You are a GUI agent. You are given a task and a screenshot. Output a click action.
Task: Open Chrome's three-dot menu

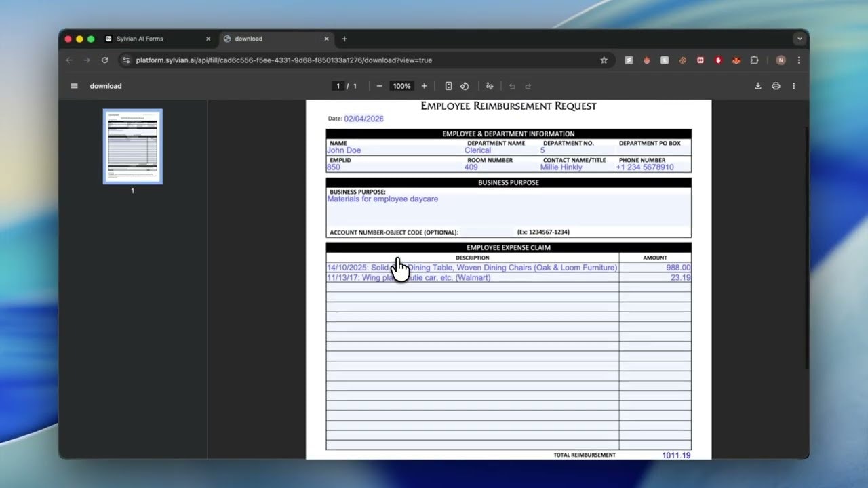point(798,60)
